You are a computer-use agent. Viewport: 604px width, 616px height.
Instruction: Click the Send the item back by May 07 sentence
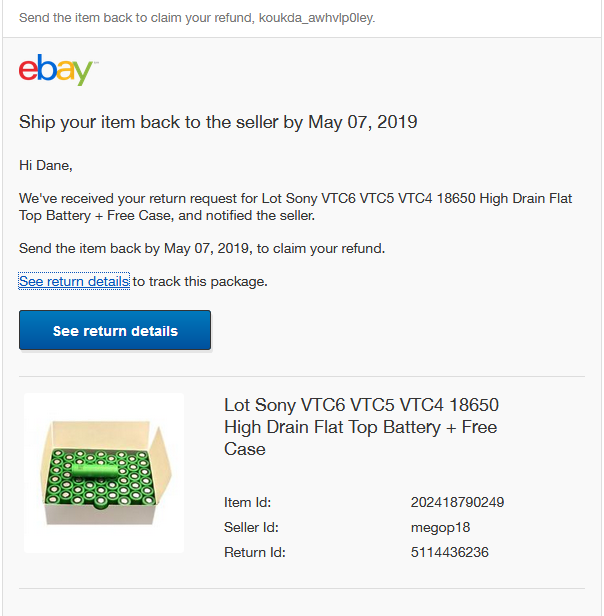pos(202,248)
